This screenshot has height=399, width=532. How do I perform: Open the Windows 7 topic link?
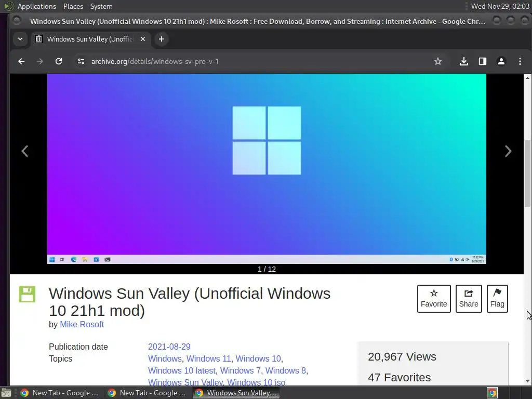240,370
